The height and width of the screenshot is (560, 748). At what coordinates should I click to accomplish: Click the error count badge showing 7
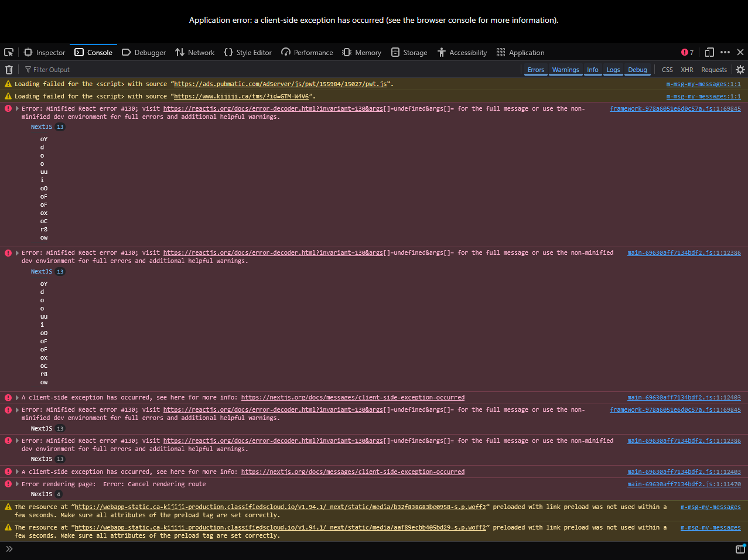687,52
